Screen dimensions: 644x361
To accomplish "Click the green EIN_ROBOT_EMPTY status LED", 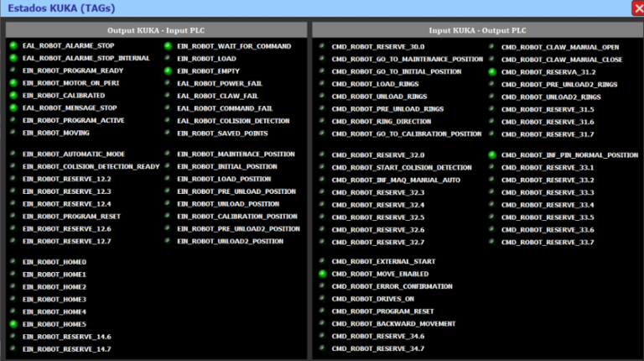I will click(168, 71).
